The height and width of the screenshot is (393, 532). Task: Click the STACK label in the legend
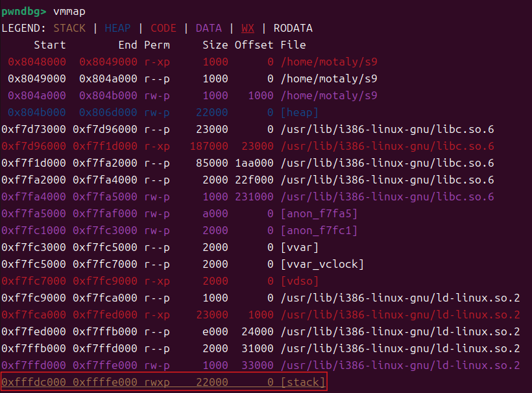pyautogui.click(x=69, y=29)
